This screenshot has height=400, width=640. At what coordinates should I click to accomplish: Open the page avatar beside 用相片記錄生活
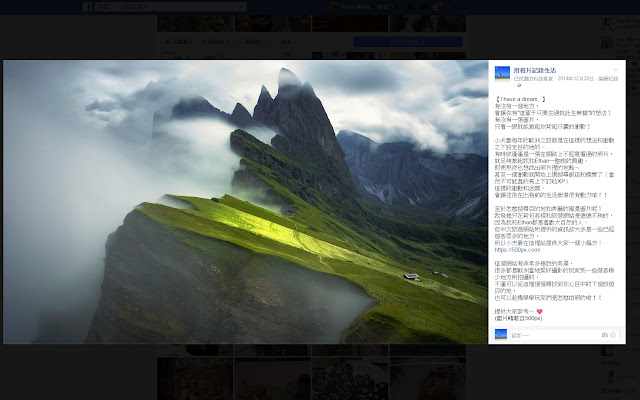pos(502,73)
